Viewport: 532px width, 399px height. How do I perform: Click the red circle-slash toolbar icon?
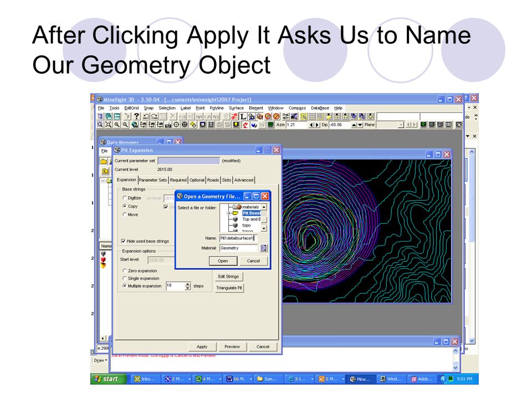click(277, 116)
